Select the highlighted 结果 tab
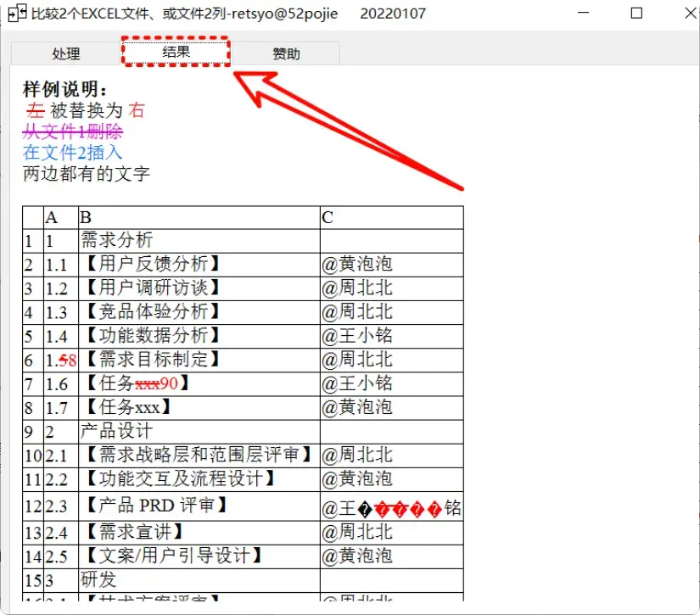 176,51
